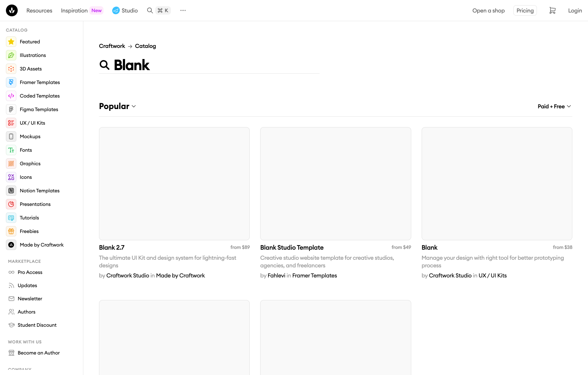Open the 3D Assets category icon
The width and height of the screenshot is (588, 375).
point(11,69)
